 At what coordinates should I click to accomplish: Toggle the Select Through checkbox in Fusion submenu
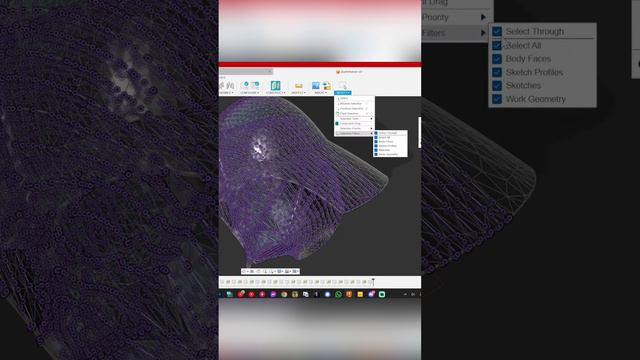pyautogui.click(x=376, y=133)
